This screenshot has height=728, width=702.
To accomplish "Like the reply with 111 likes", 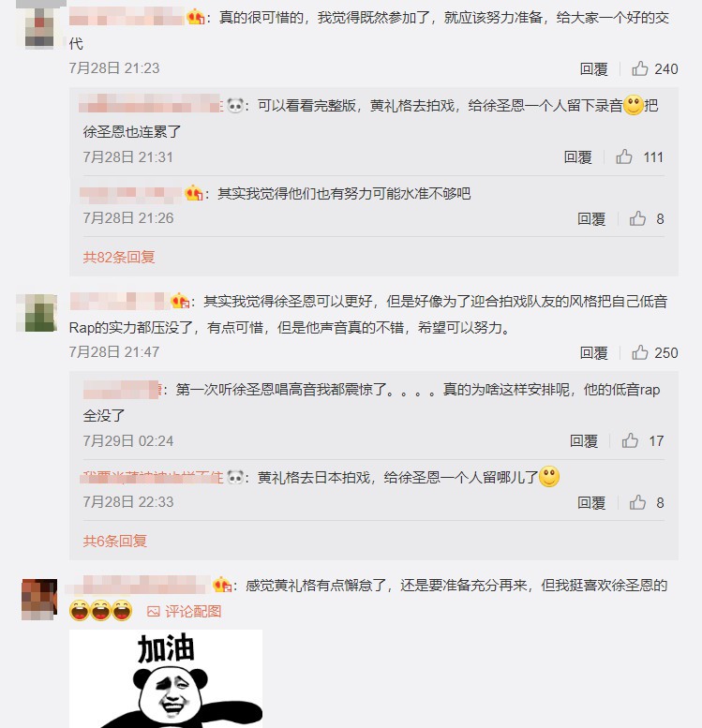I will [624, 156].
